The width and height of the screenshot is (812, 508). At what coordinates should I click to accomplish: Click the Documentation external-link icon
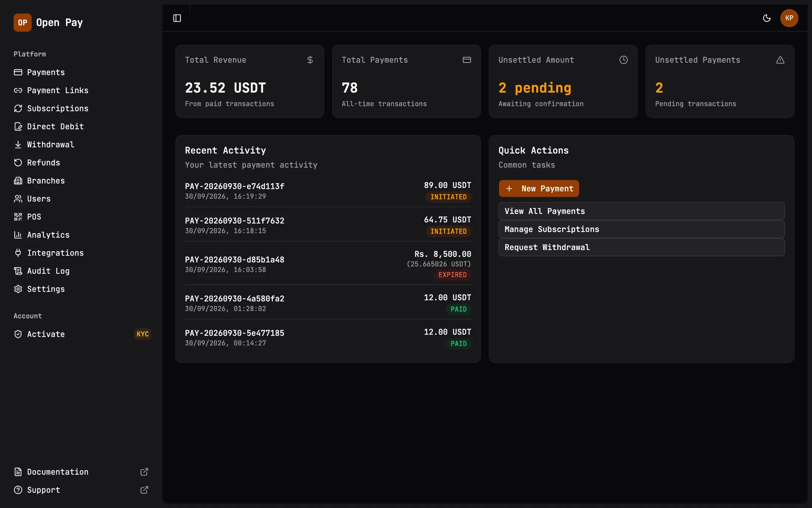(144, 472)
